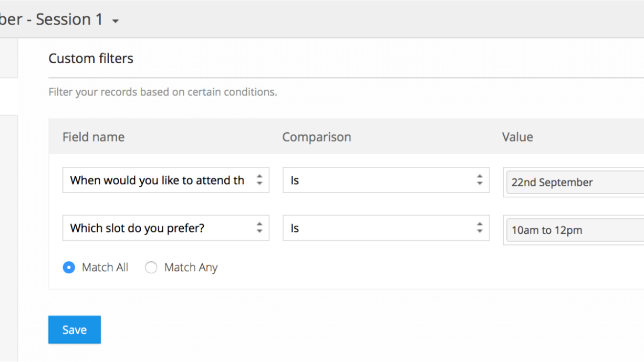
Task: Open the "When would you like to attend" dropdown
Action: coord(158,180)
